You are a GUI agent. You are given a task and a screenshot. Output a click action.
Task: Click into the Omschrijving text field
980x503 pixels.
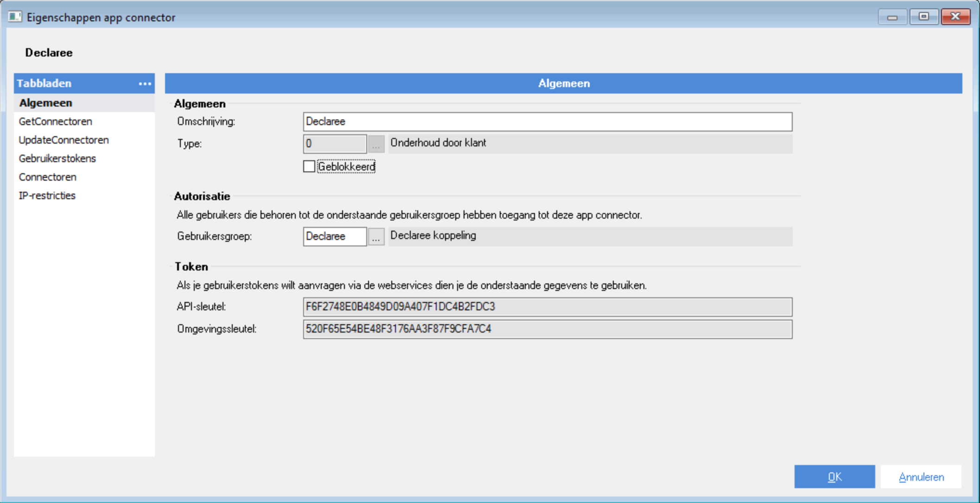coord(547,122)
